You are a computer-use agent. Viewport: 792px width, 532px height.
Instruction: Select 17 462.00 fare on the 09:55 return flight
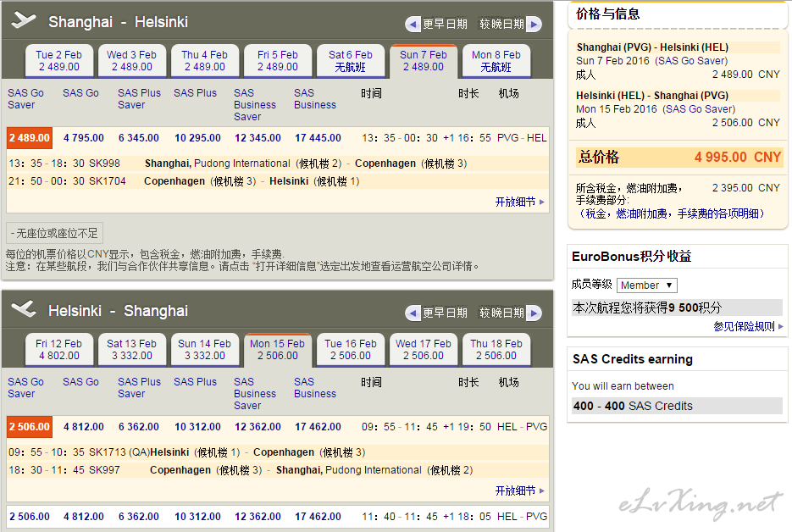(x=318, y=427)
